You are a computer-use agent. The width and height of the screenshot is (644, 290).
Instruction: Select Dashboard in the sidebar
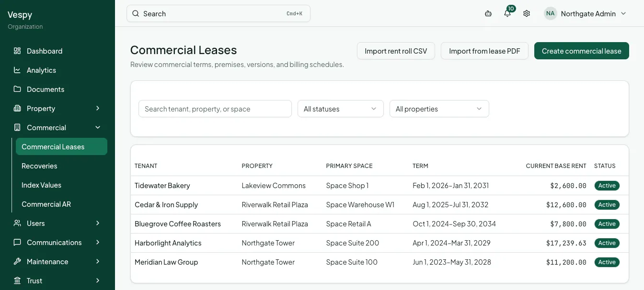tap(57, 51)
